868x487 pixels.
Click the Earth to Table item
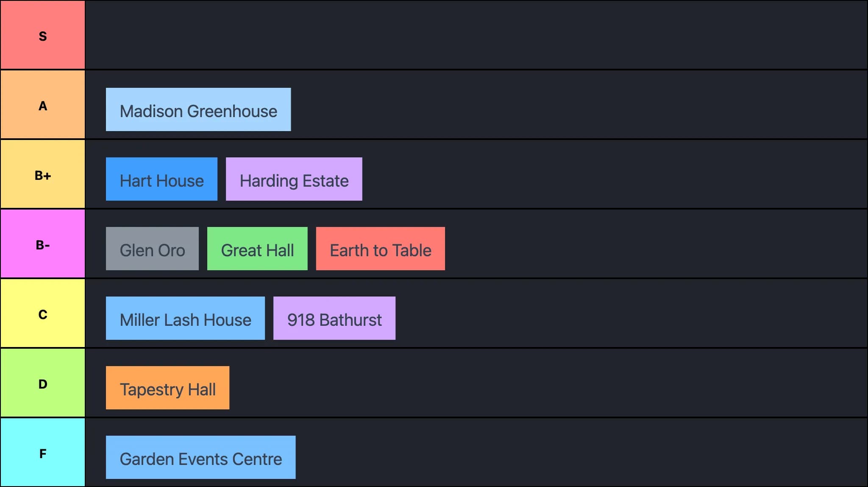coord(380,249)
